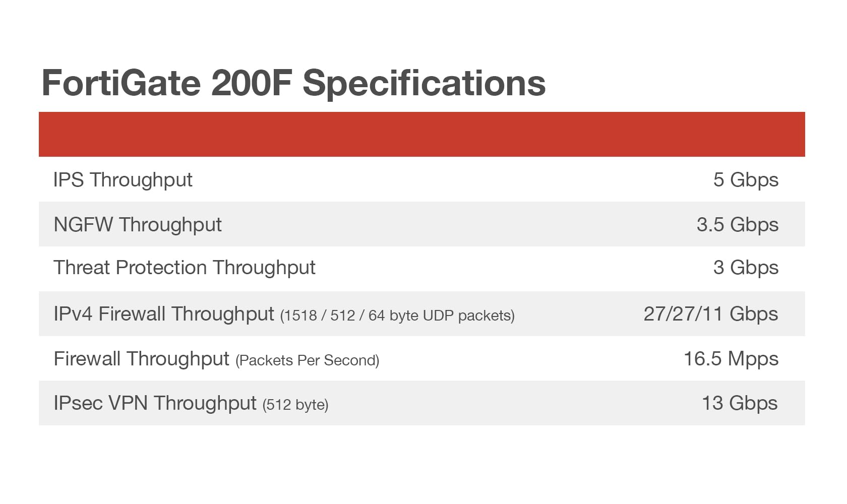Screen dimensions: 847x504
Task: Click the 13 Gbps value
Action: pyautogui.click(x=739, y=403)
